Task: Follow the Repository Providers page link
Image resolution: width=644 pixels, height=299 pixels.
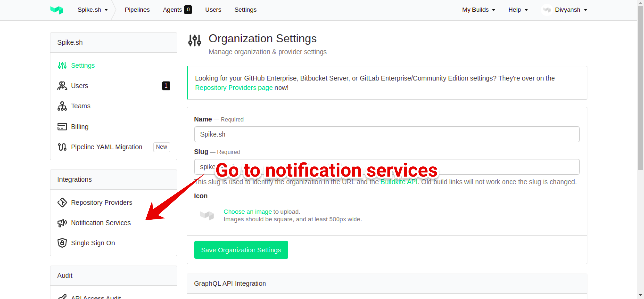Action: tap(234, 88)
